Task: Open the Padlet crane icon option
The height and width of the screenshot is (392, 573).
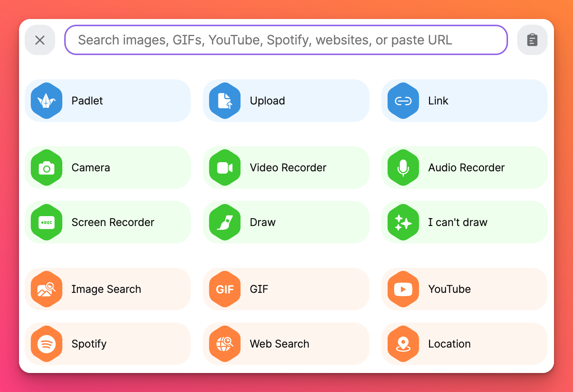Action: pyautogui.click(x=47, y=101)
